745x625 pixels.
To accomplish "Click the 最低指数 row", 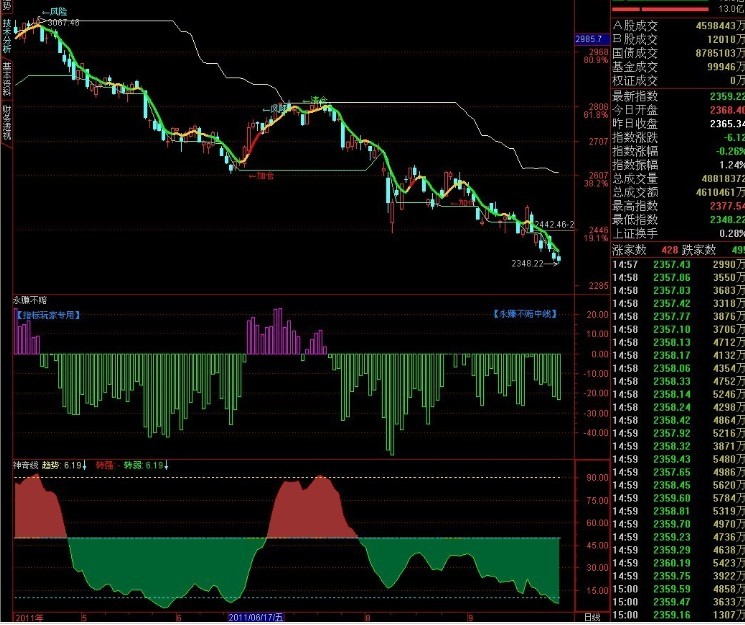I will pos(678,220).
